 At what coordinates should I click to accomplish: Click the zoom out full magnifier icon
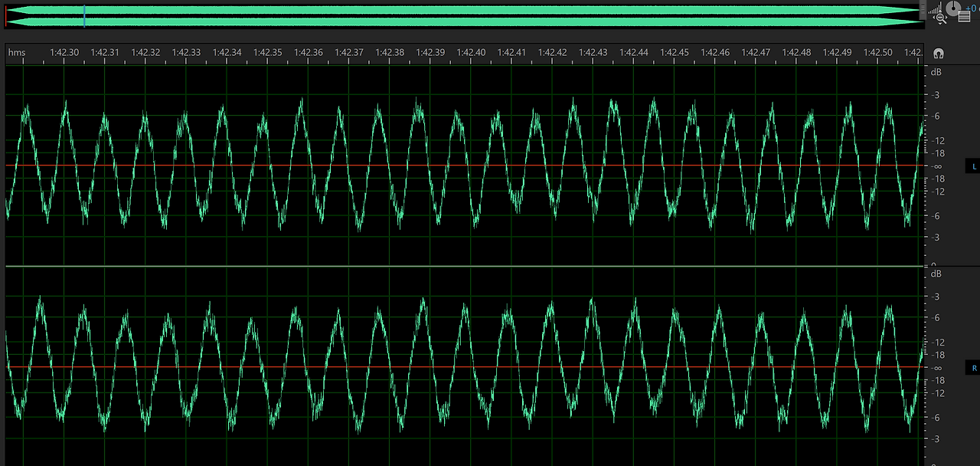coord(940,18)
